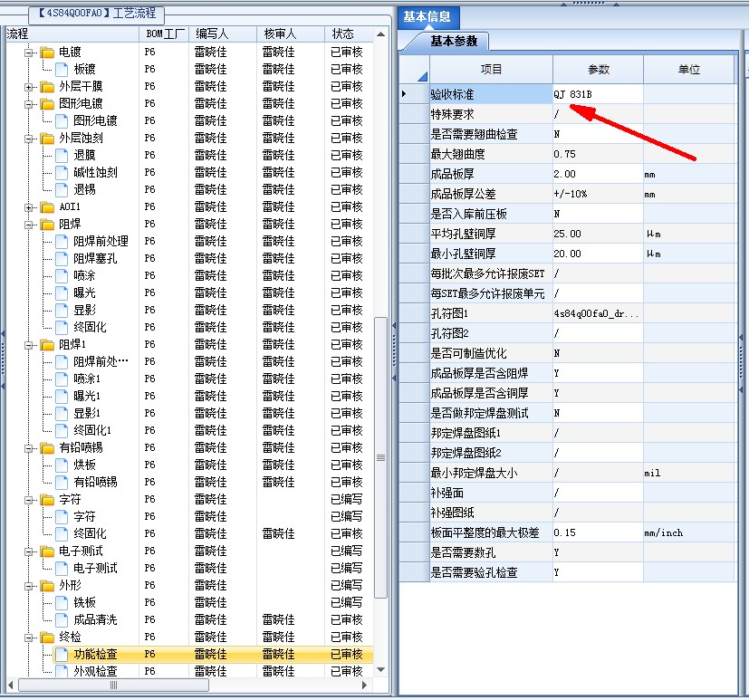The height and width of the screenshot is (700, 749).
Task: Click the 电镀 folder icon
Action: click(x=47, y=52)
